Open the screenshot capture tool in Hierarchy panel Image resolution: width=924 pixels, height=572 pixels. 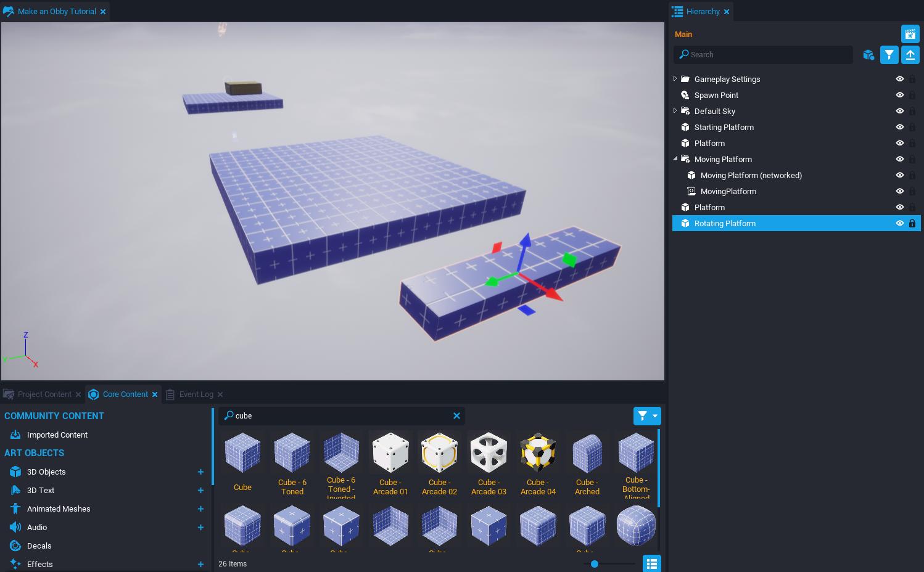(910, 34)
